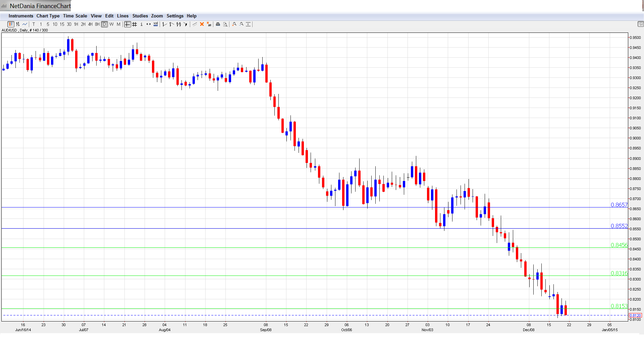The width and height of the screenshot is (644, 362).
Task: Open the Studies menu
Action: point(140,16)
